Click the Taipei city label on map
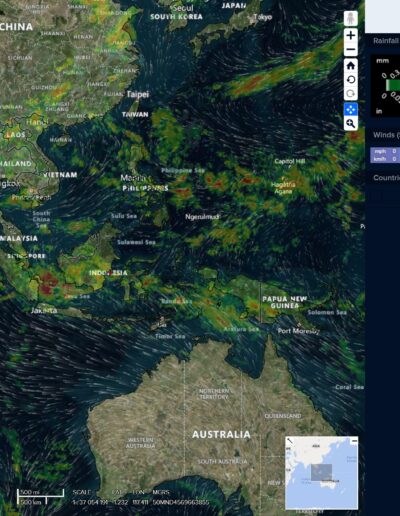This screenshot has width=400, height=516. pos(138,94)
